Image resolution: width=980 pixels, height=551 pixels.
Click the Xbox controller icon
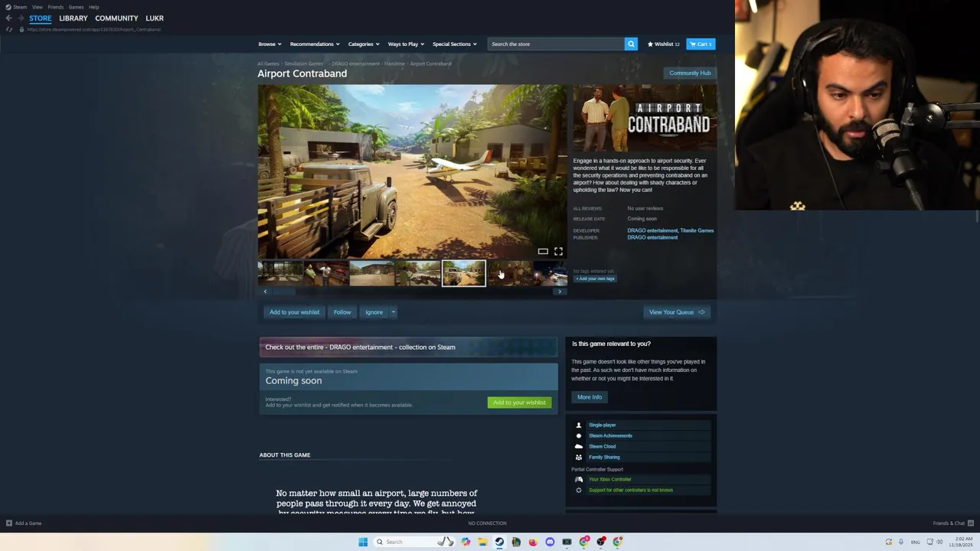point(579,479)
